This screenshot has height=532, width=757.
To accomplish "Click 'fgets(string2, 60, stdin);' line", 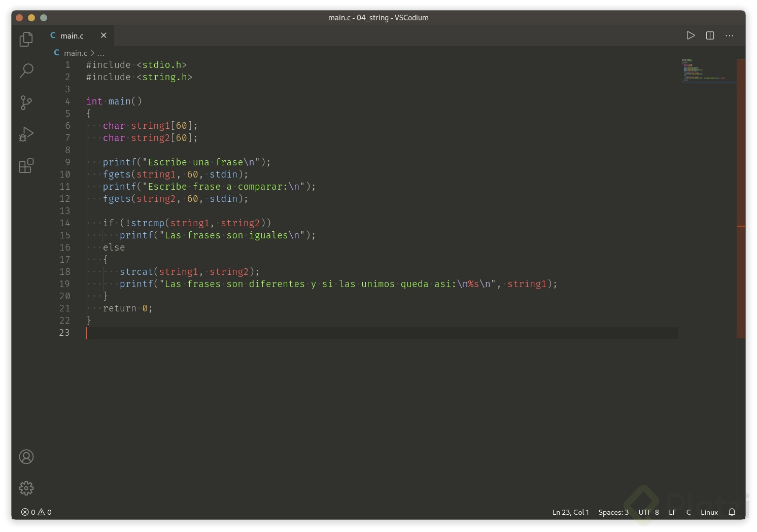I will coord(176,199).
